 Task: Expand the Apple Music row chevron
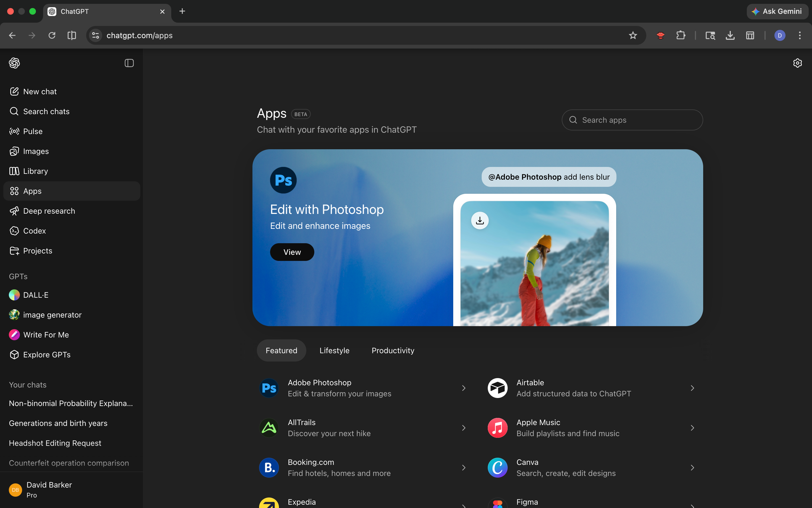[x=692, y=428]
